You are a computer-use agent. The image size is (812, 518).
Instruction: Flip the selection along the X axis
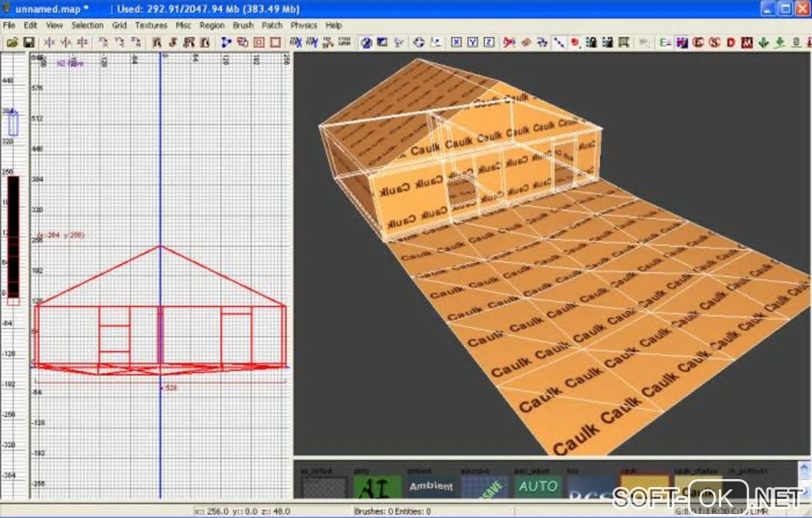[49, 42]
